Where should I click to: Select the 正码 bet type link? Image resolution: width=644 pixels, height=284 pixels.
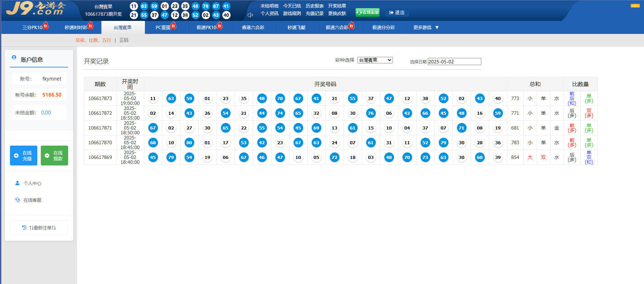(124, 40)
